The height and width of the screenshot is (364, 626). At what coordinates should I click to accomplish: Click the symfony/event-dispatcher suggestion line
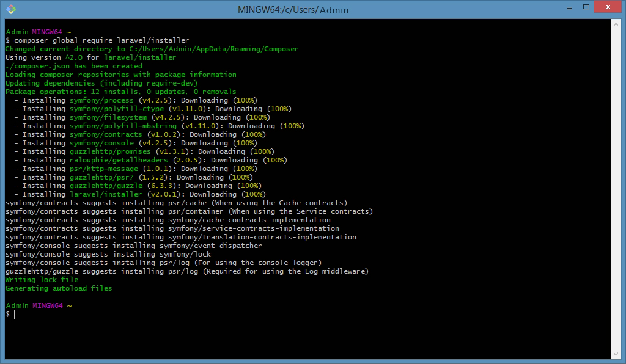pyautogui.click(x=134, y=246)
